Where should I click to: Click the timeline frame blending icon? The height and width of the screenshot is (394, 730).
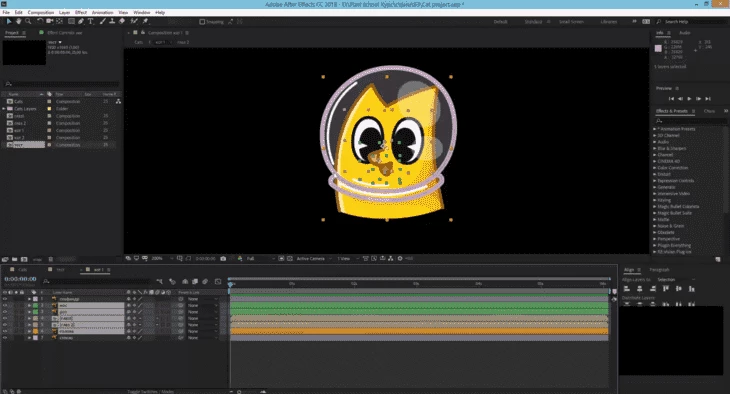tap(195, 281)
